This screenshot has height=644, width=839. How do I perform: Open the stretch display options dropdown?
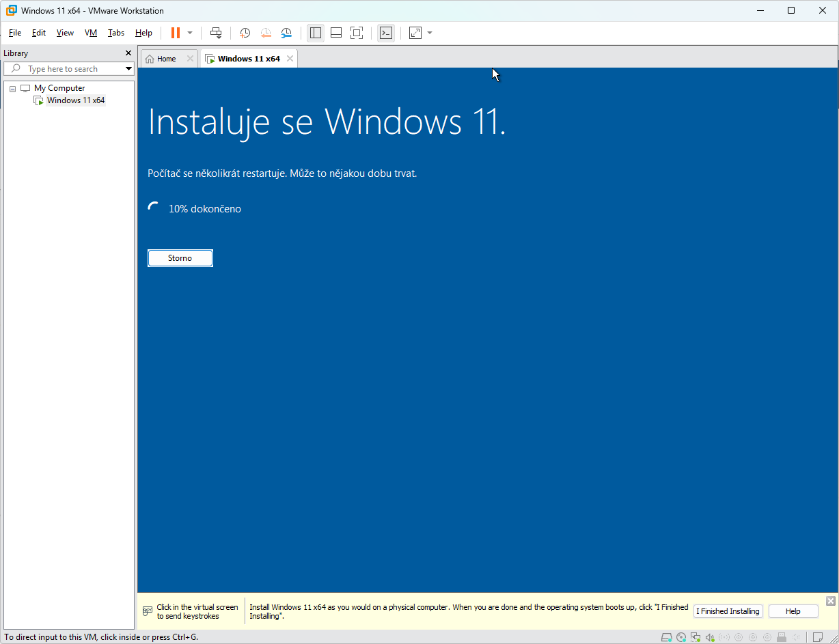pyautogui.click(x=429, y=32)
